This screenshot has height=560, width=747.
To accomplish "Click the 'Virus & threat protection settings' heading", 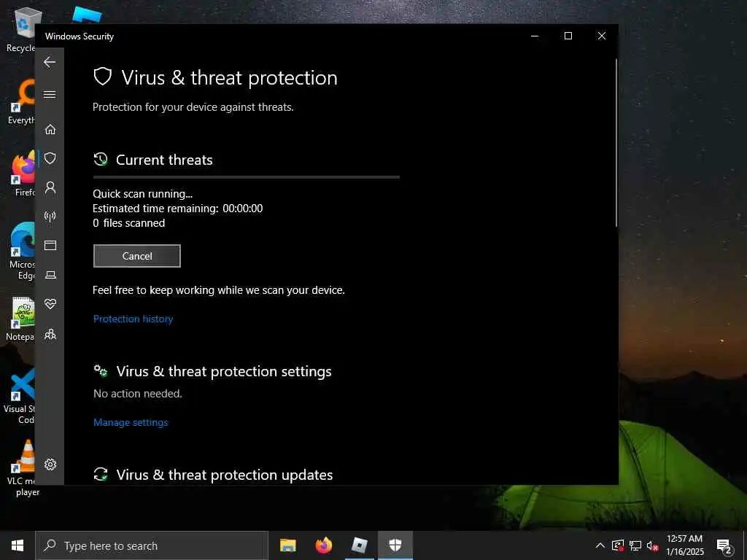I will click(224, 371).
